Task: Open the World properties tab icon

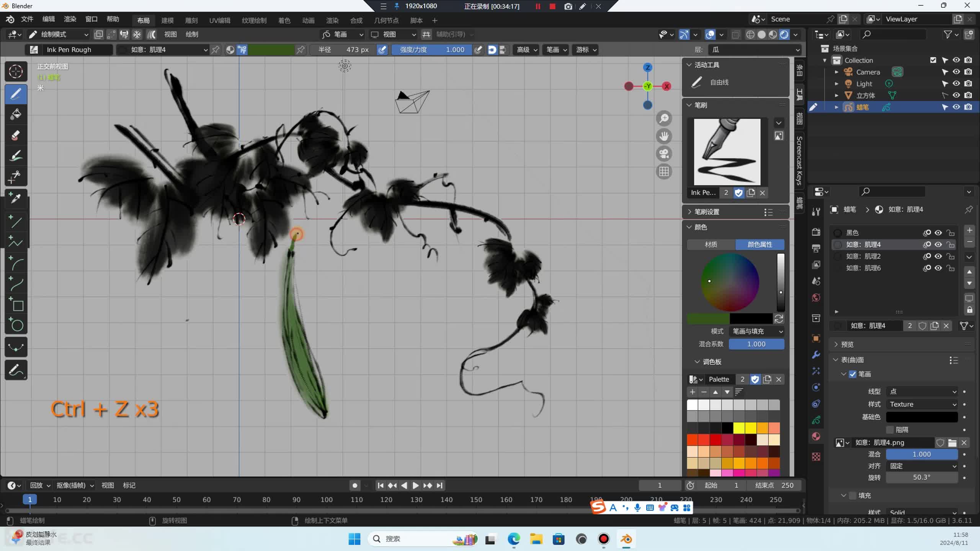Action: click(816, 298)
